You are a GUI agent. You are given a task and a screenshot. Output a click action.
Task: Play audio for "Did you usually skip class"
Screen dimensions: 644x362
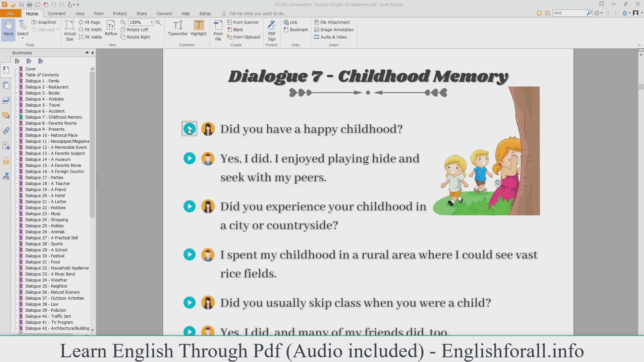tap(189, 303)
